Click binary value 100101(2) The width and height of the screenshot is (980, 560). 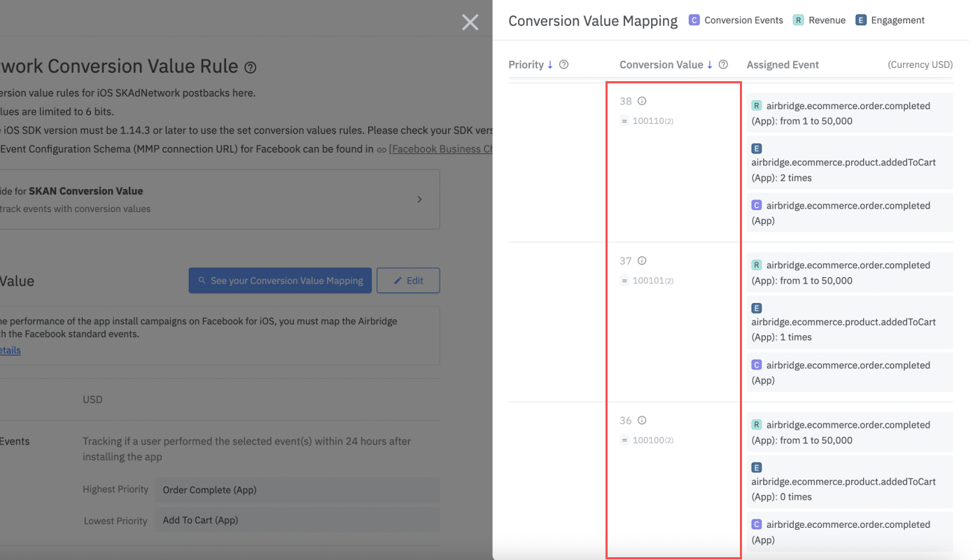(652, 281)
